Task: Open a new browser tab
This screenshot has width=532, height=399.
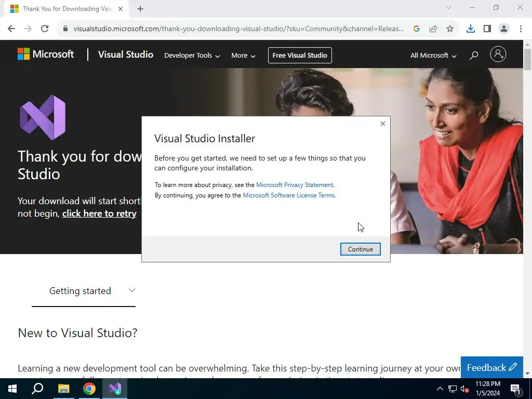Action: click(140, 9)
